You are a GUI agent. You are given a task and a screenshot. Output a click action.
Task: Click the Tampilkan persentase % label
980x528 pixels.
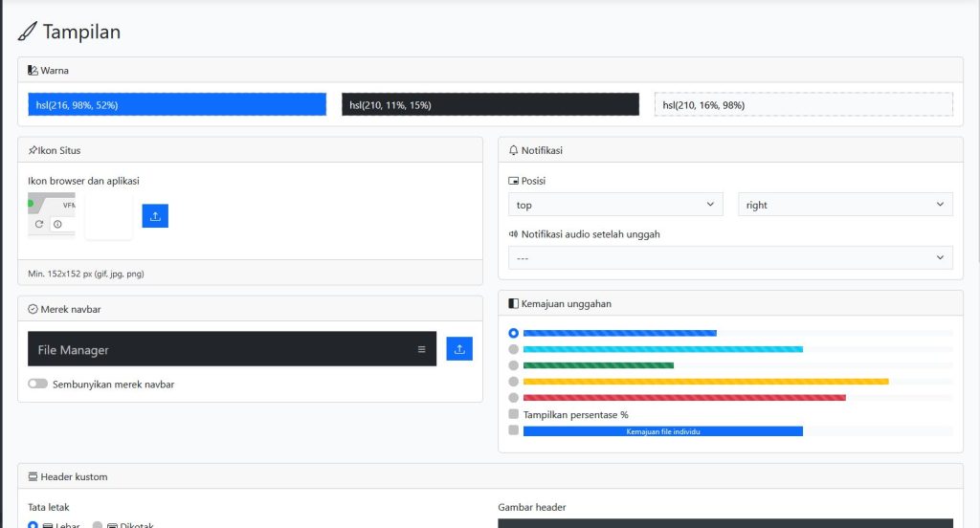coord(575,414)
